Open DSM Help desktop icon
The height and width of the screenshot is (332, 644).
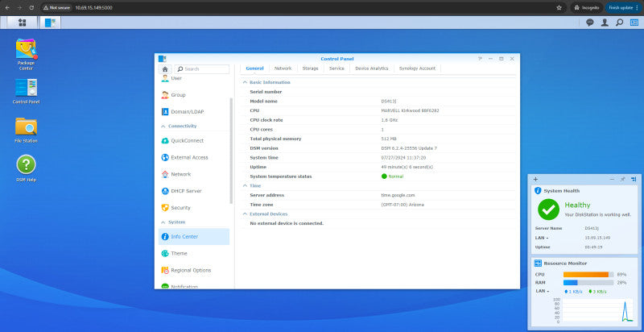click(26, 168)
